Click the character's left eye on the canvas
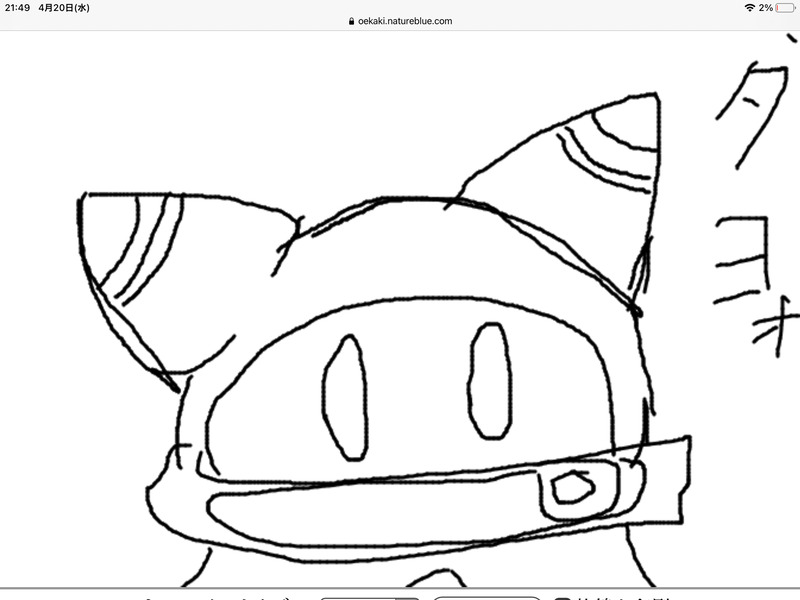800x600 pixels. click(345, 398)
